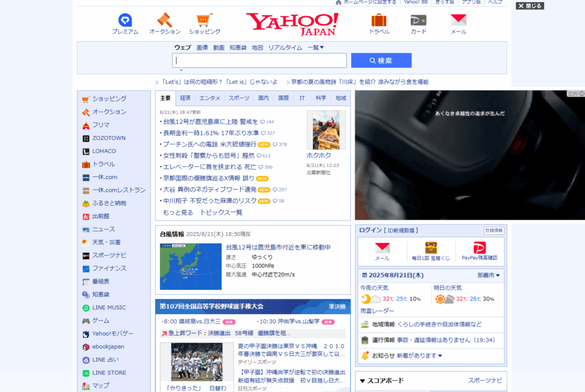Image resolution: width=585 pixels, height=392 pixels.
Task: Open the 京都の夏の風物詩「川床」 promo link
Action: click(x=360, y=82)
